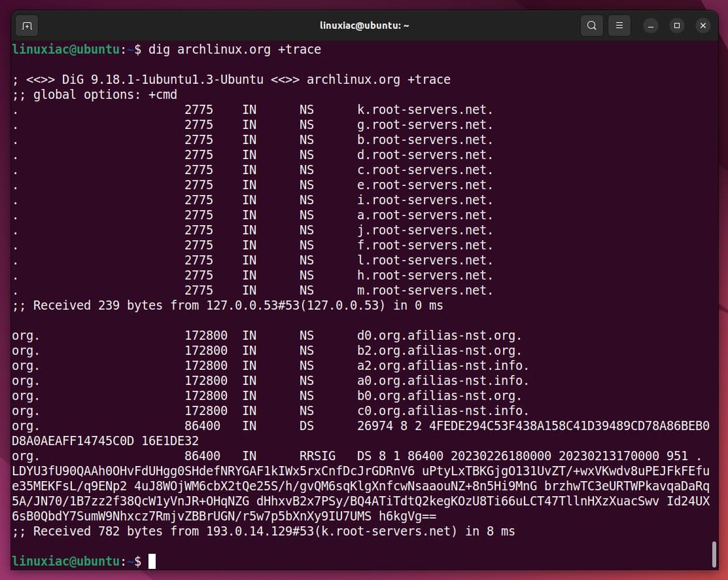Image resolution: width=728 pixels, height=580 pixels.
Task: Click the k.root-servers.net. entry in the NS list
Action: pos(425,109)
